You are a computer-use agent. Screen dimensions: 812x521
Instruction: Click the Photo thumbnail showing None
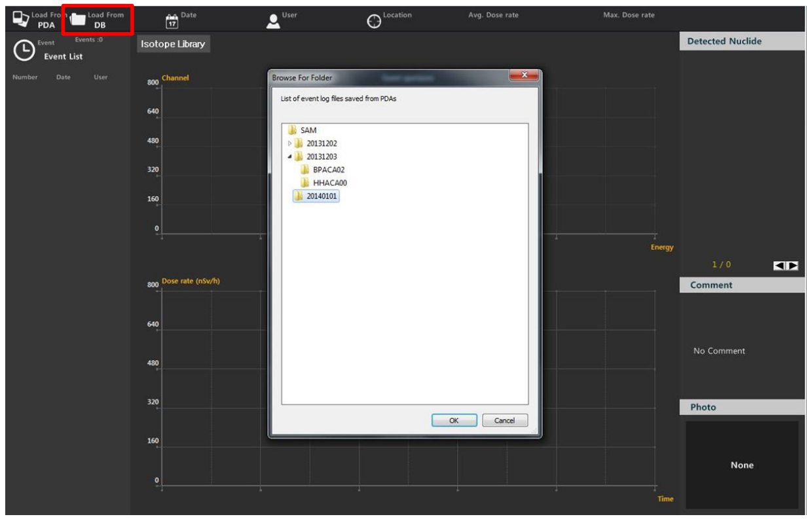(x=742, y=465)
